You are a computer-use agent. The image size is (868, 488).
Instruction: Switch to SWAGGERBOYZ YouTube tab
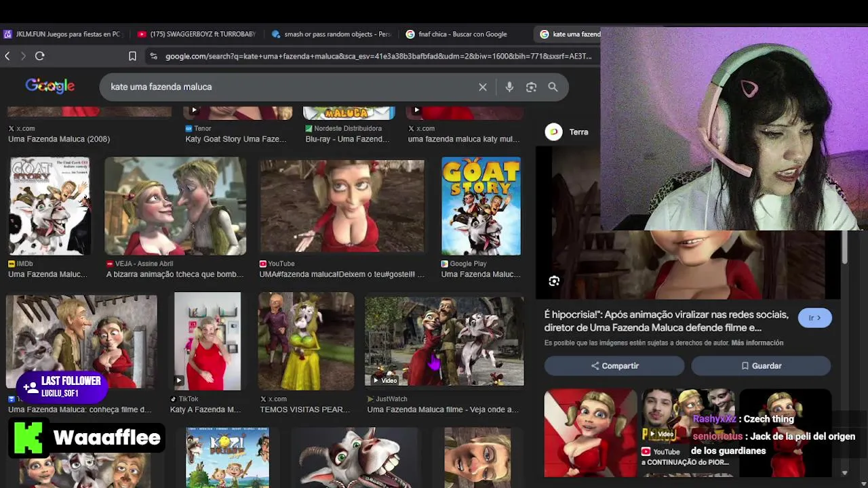click(197, 34)
